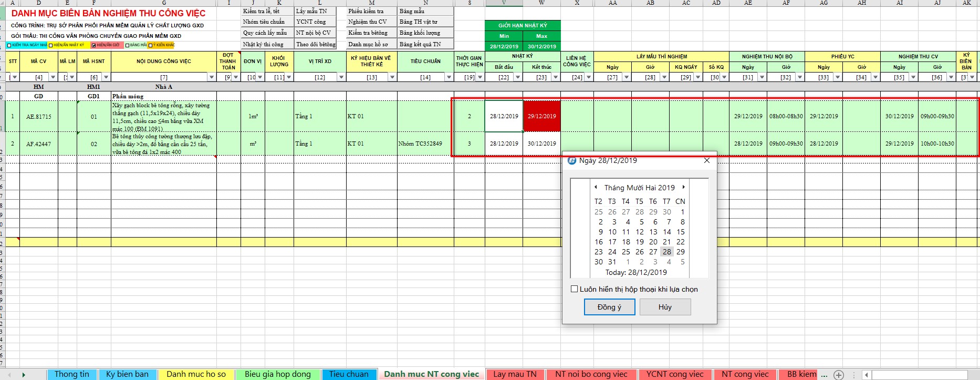Click the Nhật ký thi công button
Image resolution: width=980 pixels, height=380 pixels.
[263, 44]
